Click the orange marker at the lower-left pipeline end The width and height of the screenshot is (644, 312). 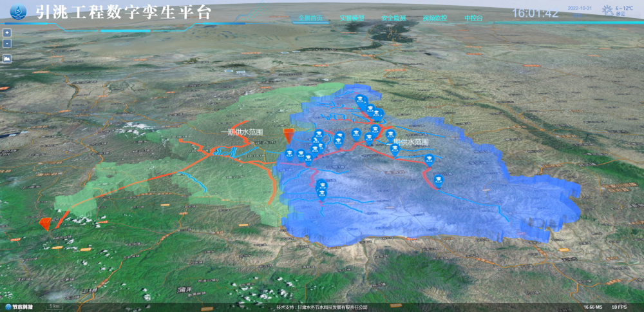[45, 223]
